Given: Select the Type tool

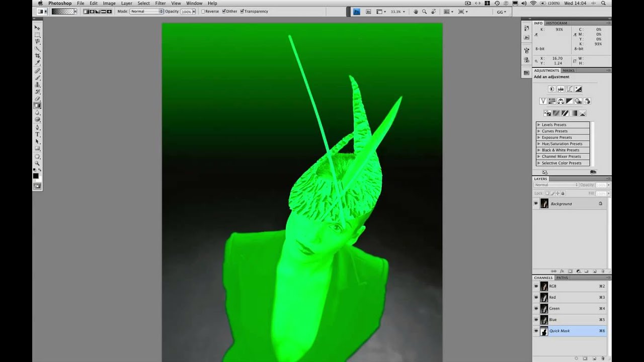Looking at the screenshot, I should pyautogui.click(x=37, y=134).
